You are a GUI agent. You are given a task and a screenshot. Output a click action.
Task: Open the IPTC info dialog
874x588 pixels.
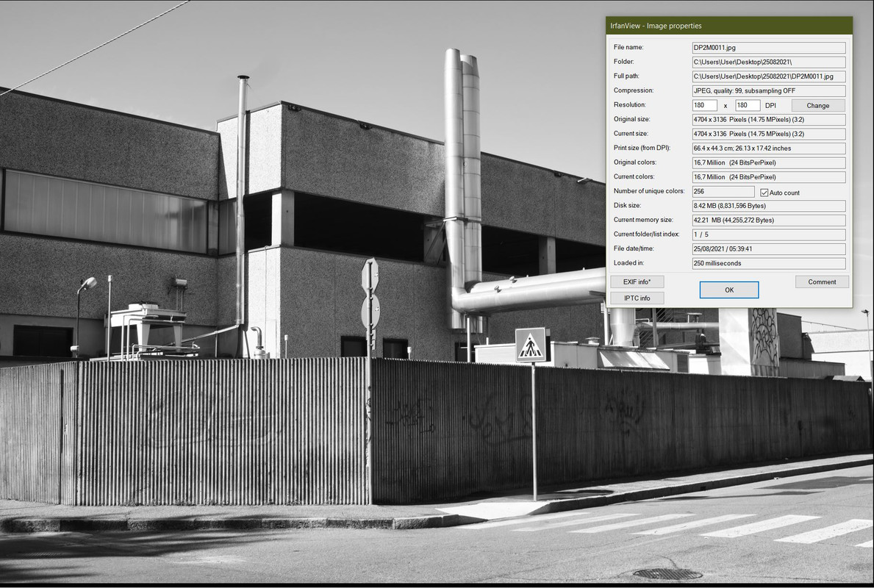pos(637,298)
